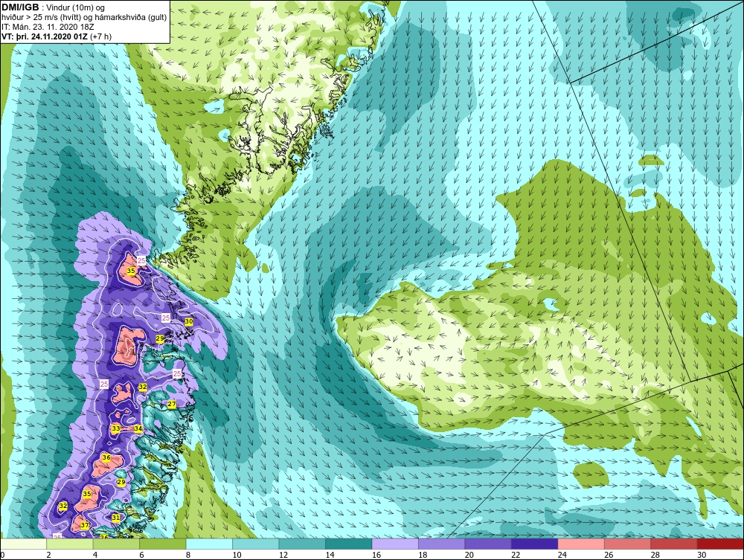Click the yellow gust label 27
Screen dimensions: 744x560
tap(172, 404)
